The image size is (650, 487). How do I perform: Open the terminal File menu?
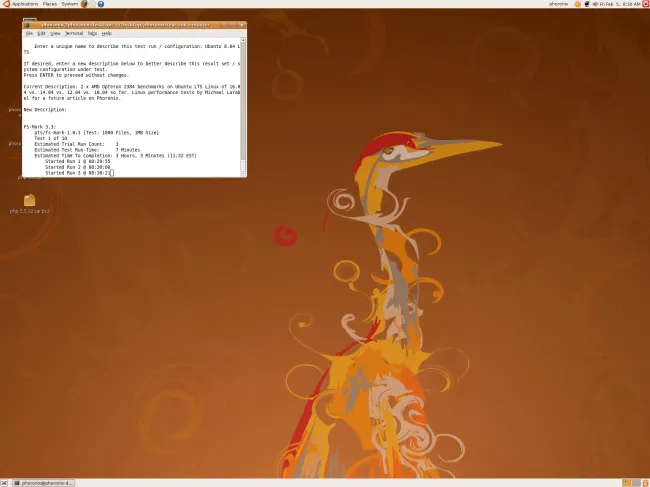tap(30, 33)
